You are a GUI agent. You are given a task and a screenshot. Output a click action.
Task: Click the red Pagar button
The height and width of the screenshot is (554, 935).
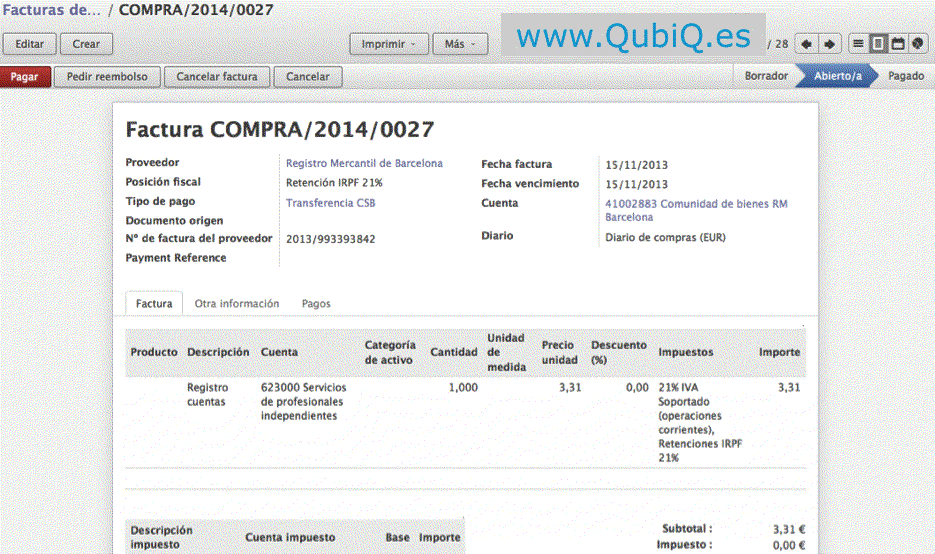pyautogui.click(x=25, y=76)
